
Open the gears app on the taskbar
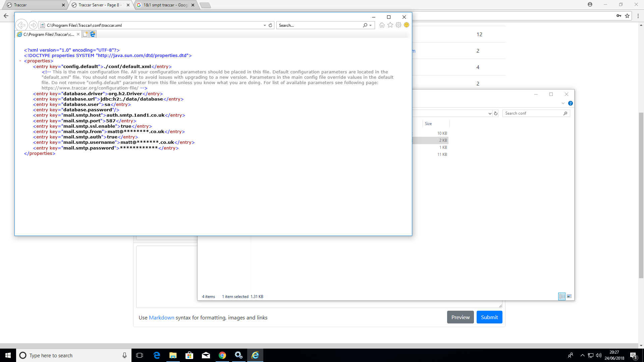point(238,355)
